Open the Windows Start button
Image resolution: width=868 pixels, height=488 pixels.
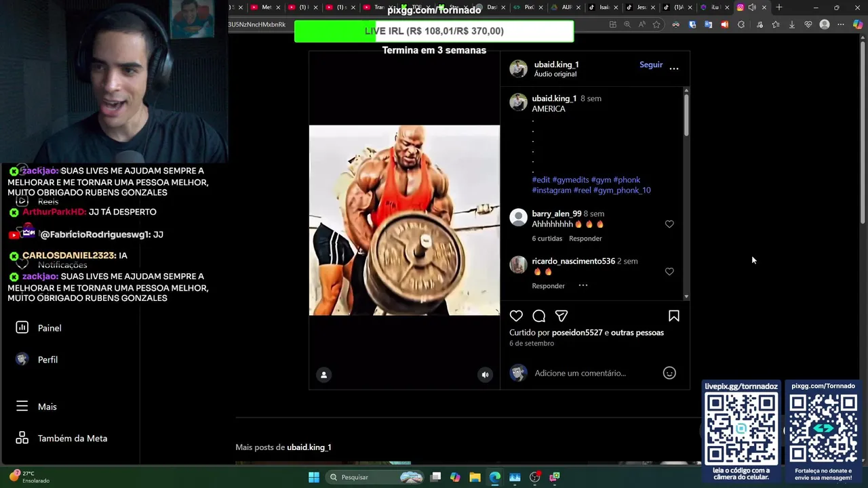pyautogui.click(x=314, y=477)
